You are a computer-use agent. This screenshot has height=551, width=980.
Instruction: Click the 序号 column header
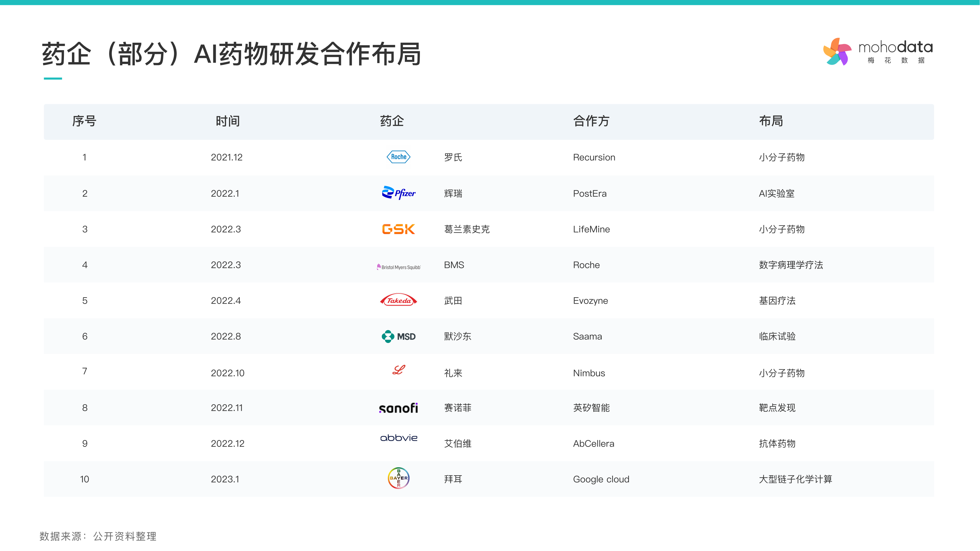84,121
